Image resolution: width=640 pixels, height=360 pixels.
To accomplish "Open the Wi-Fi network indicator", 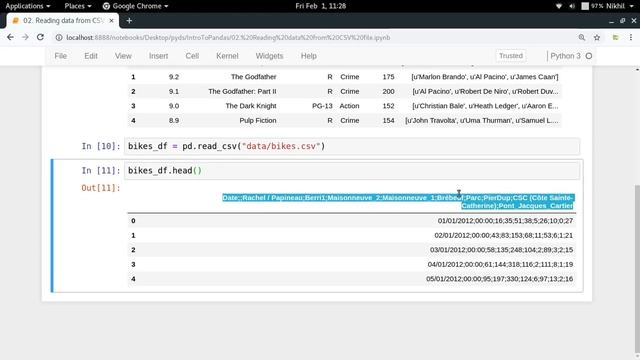I will click(x=559, y=6).
